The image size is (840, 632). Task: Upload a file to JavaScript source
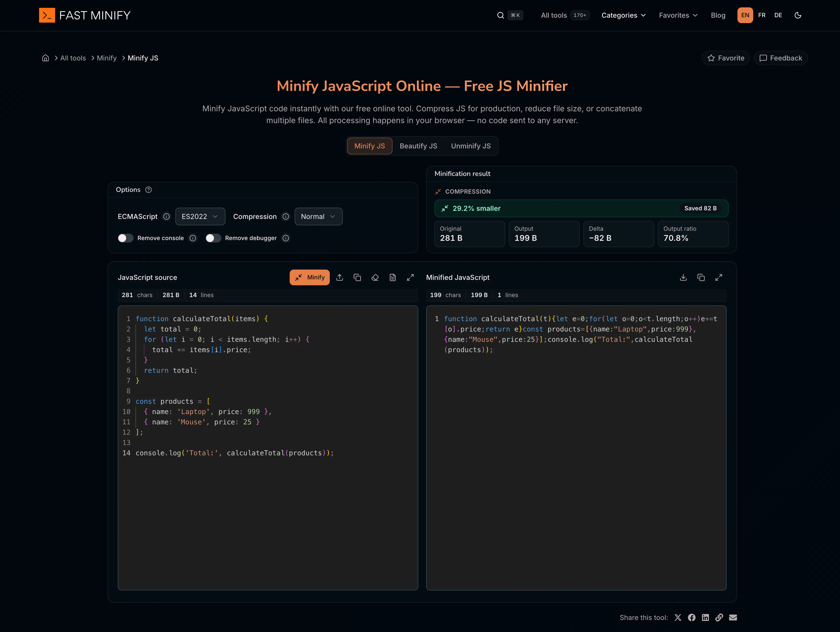click(340, 277)
